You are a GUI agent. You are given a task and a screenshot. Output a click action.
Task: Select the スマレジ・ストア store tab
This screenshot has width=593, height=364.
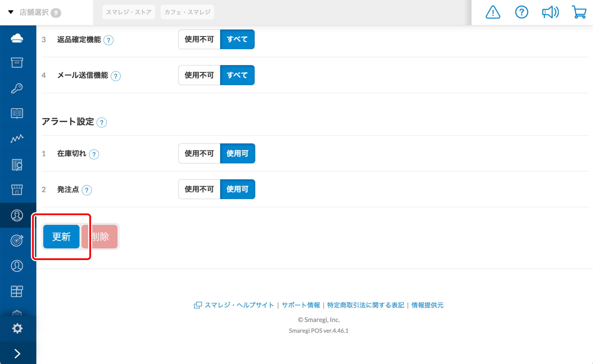(x=129, y=12)
